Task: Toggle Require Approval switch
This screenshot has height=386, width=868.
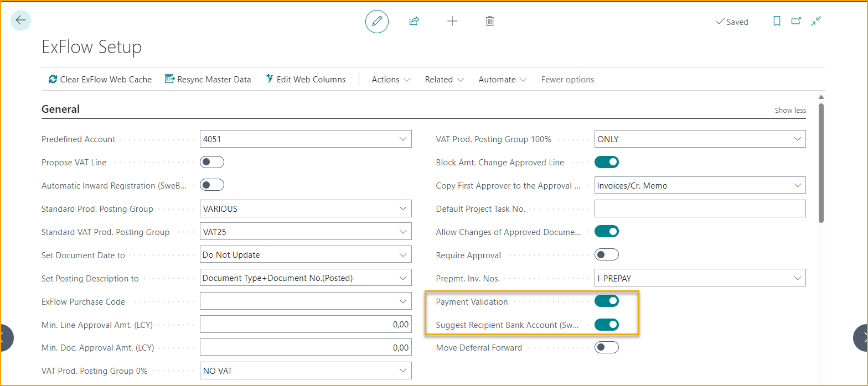Action: click(607, 255)
